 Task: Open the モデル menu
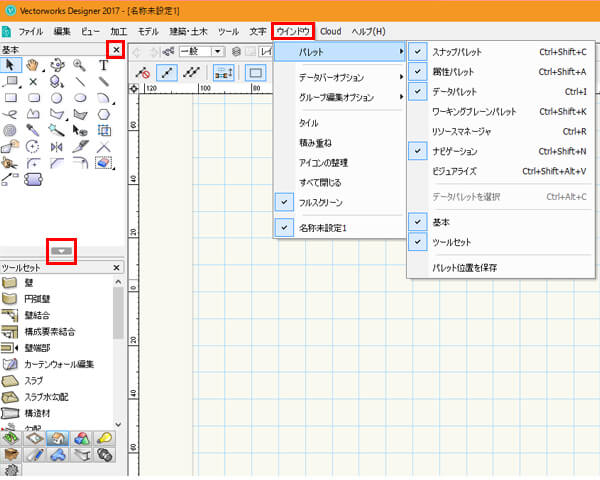point(148,31)
